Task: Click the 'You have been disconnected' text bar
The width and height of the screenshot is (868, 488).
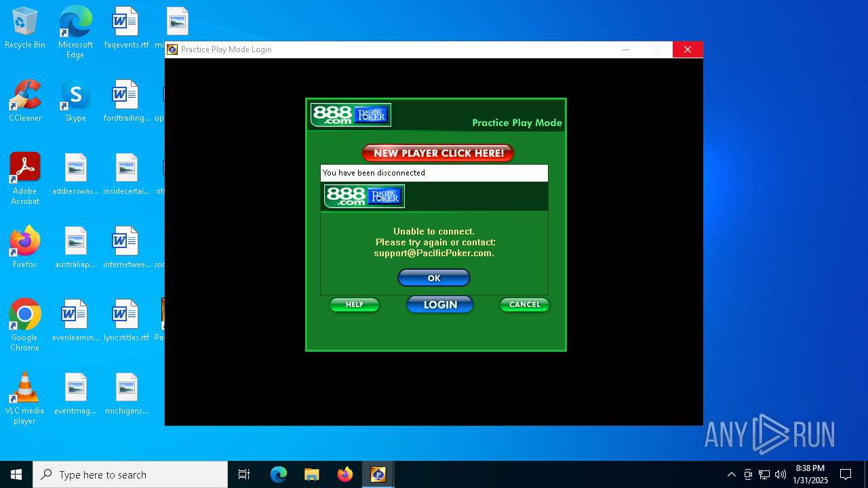Action: [434, 173]
